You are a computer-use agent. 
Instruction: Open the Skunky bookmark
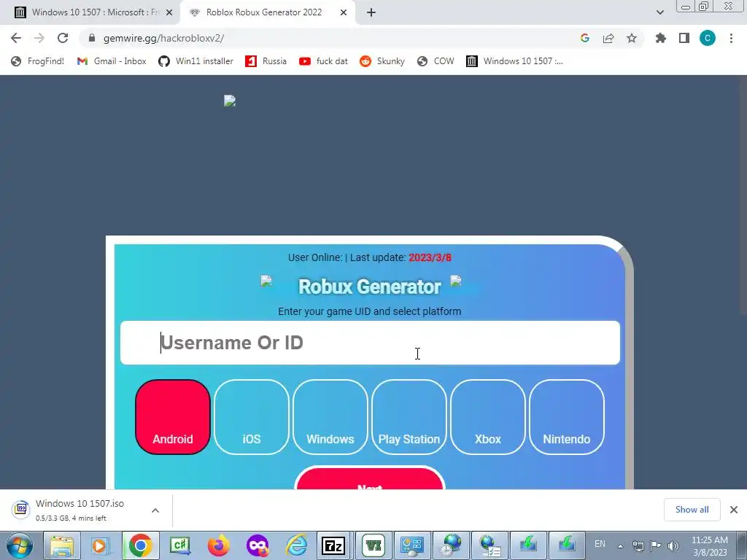(382, 61)
